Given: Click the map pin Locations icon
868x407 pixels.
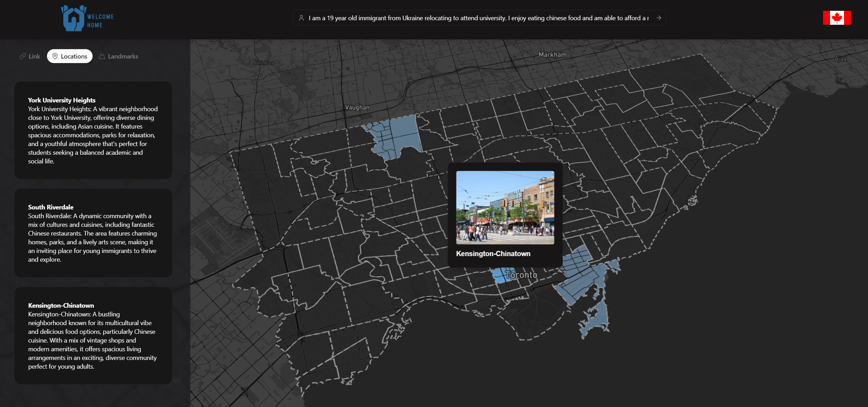Looking at the screenshot, I should click(55, 56).
